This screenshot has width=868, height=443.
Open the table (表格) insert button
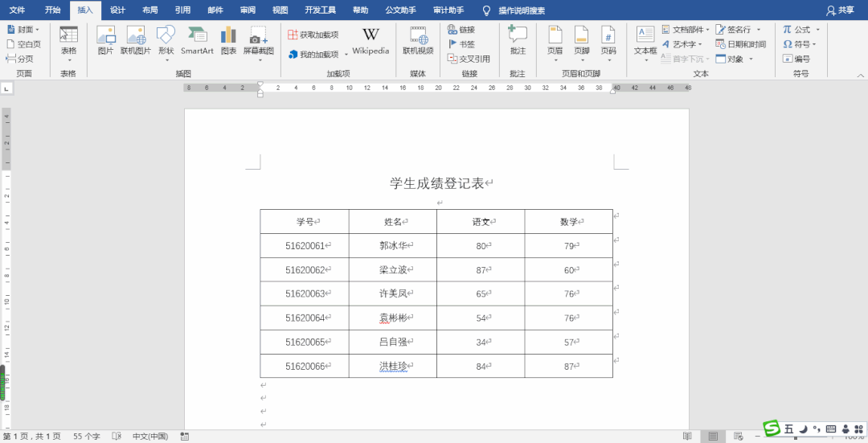coord(68,43)
